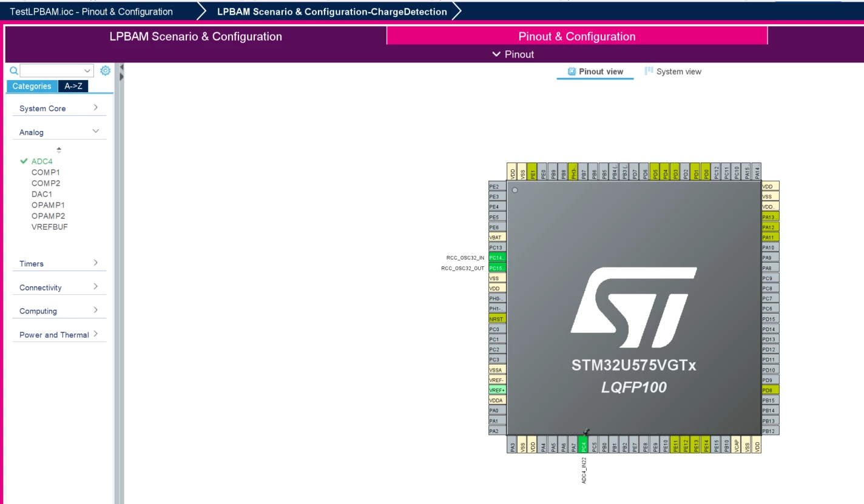Expand the Power and Thermal category
This screenshot has width=864, height=504.
click(59, 335)
